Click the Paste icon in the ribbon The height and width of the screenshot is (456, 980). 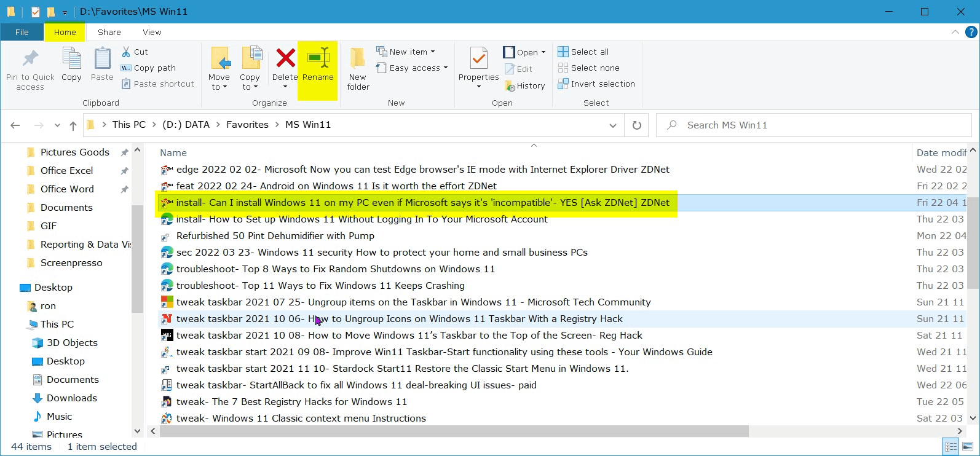102,58
